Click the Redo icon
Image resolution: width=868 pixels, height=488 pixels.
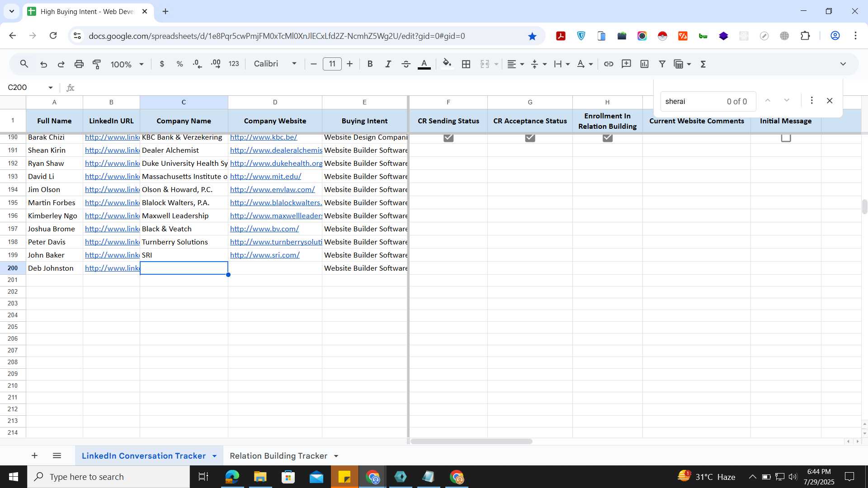[x=61, y=64]
